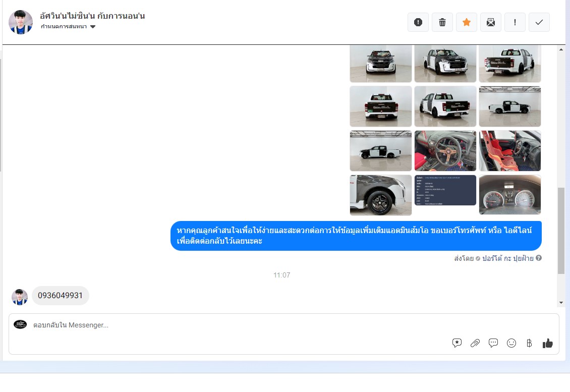570x392 pixels.
Task: Open the dashboard gauge cluster photo
Action: (x=509, y=195)
